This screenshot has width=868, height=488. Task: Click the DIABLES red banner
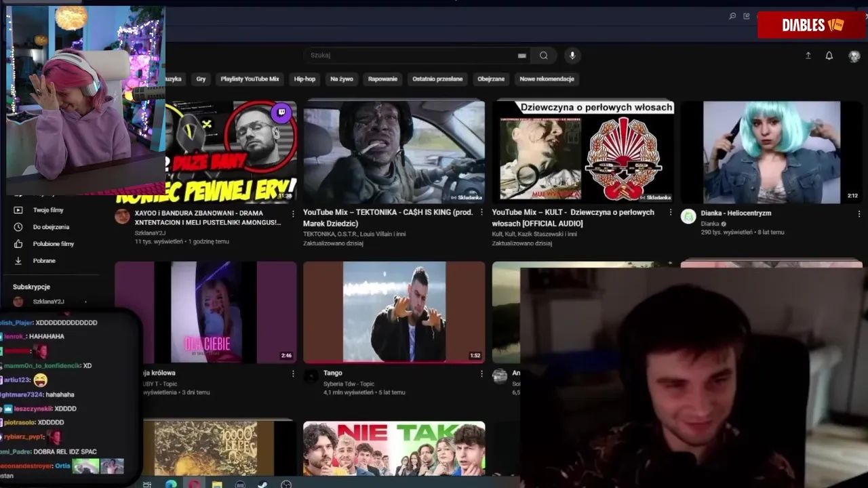811,25
